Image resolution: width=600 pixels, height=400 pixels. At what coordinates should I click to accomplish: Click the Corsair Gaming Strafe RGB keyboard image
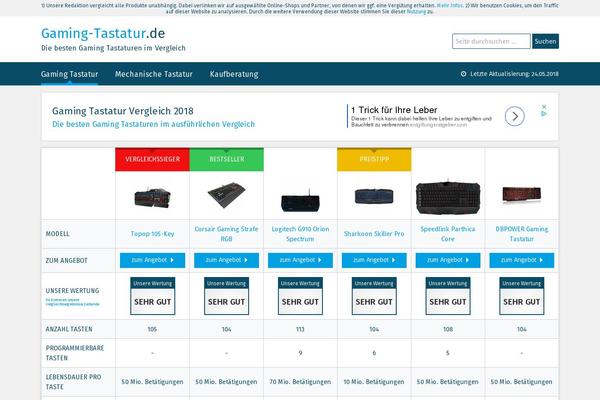click(227, 195)
